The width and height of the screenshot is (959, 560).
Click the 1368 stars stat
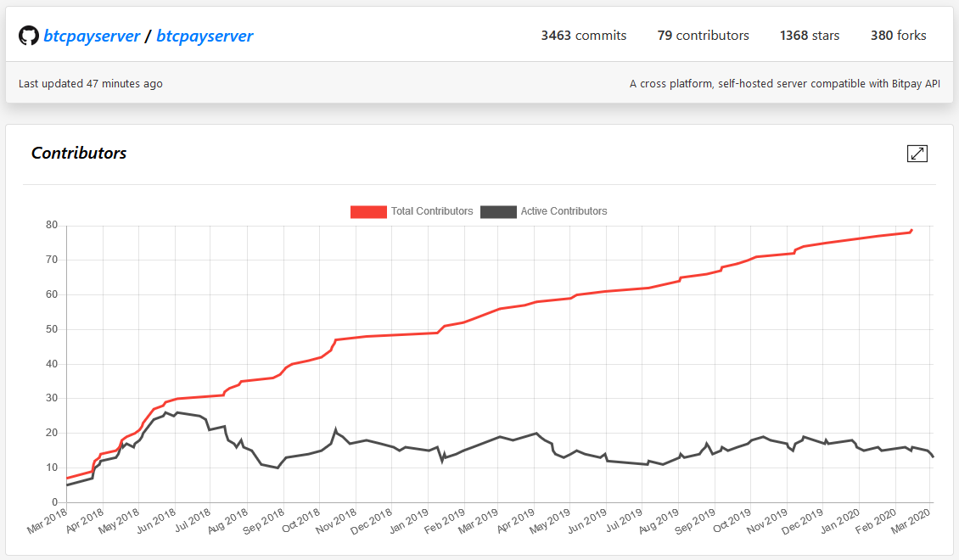tap(810, 36)
